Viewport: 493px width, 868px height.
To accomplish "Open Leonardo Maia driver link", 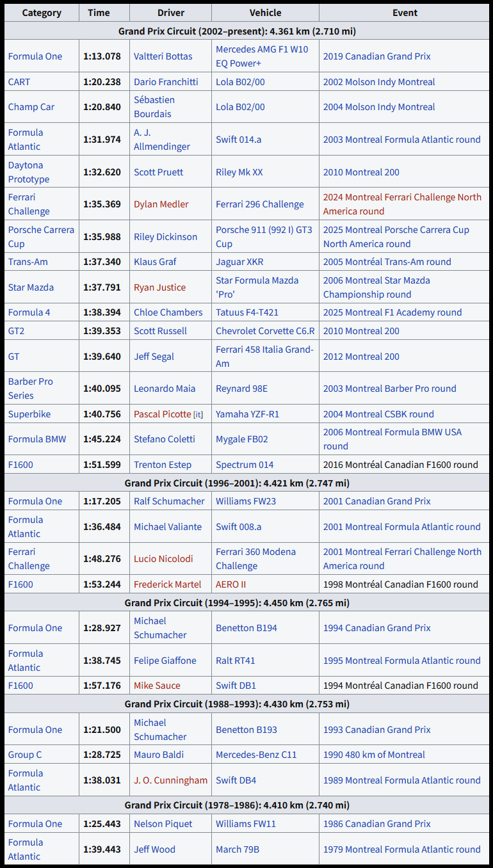I will click(165, 389).
